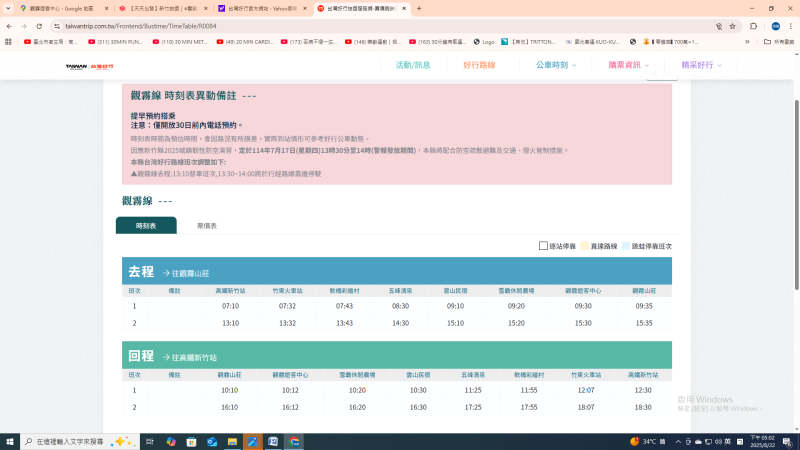Expand the 公車時刻 dropdown menu
The height and width of the screenshot is (450, 800).
pyautogui.click(x=556, y=65)
